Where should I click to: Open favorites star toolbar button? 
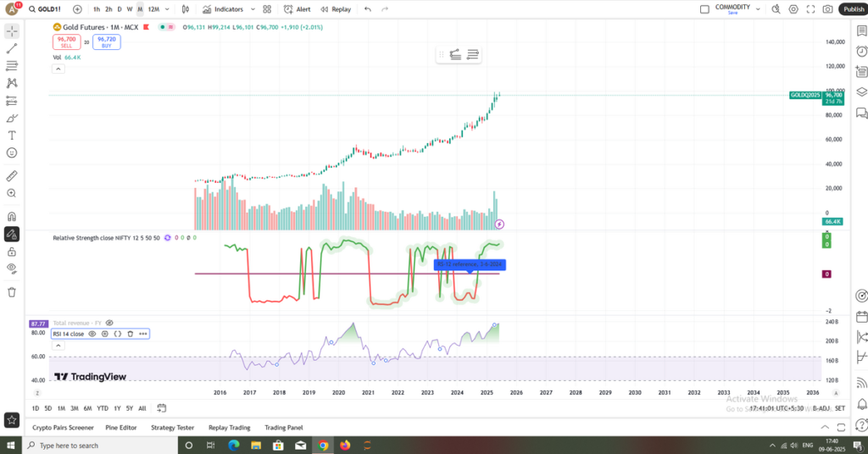pyautogui.click(x=12, y=420)
